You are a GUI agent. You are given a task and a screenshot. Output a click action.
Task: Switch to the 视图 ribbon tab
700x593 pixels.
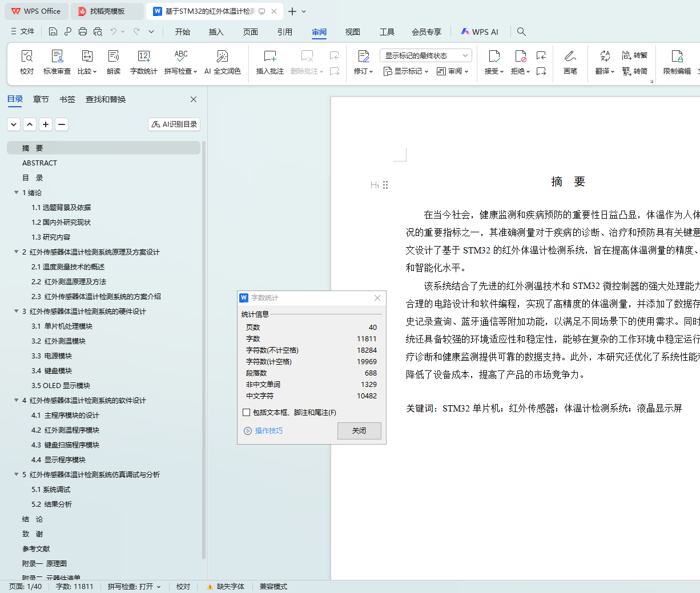tap(353, 32)
